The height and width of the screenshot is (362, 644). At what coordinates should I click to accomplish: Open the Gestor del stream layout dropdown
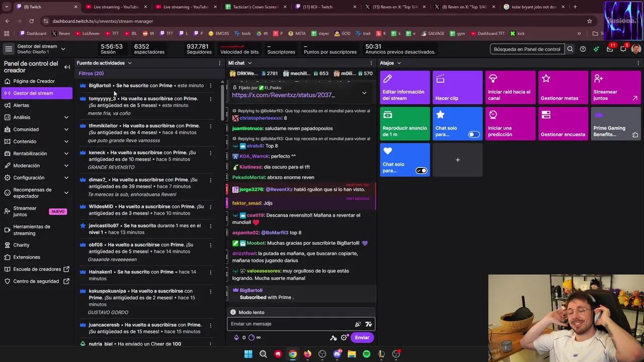click(63, 49)
